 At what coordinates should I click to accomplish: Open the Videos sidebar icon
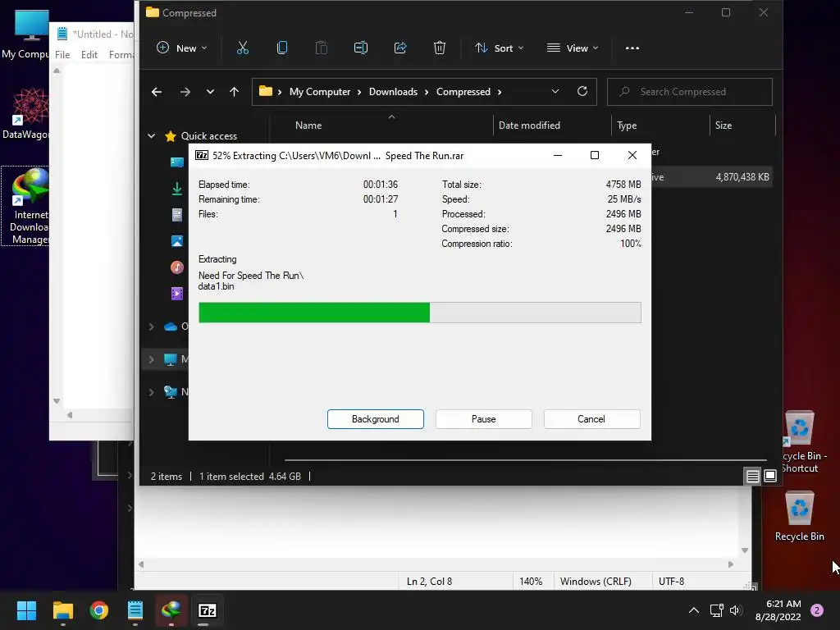point(177,294)
